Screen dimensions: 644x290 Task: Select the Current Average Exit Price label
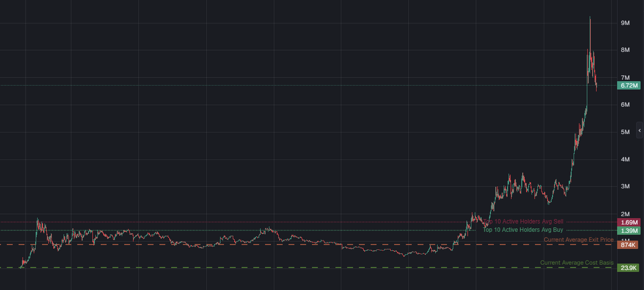point(578,240)
